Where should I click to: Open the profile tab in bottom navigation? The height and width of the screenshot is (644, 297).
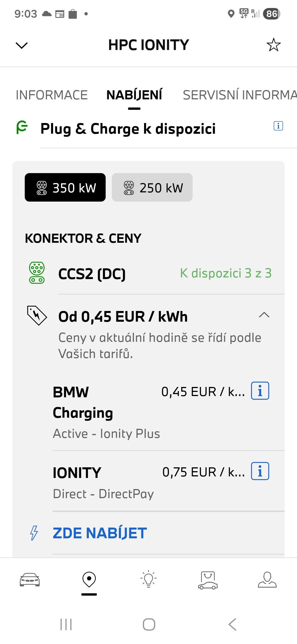[267, 580]
